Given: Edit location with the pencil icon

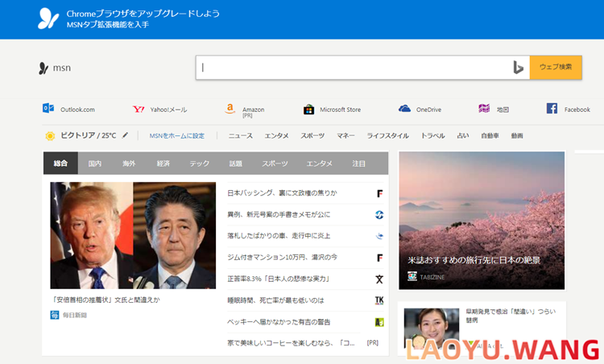Looking at the screenshot, I should [125, 135].
